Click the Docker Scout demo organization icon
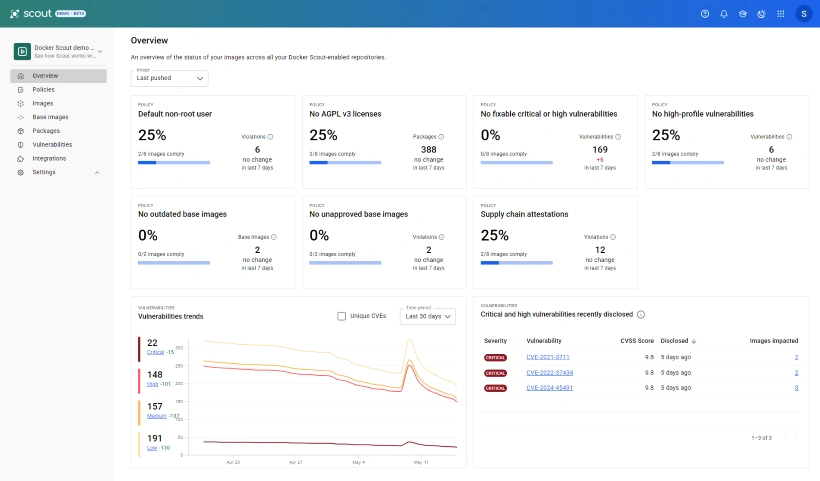Image resolution: width=820 pixels, height=481 pixels. click(22, 51)
